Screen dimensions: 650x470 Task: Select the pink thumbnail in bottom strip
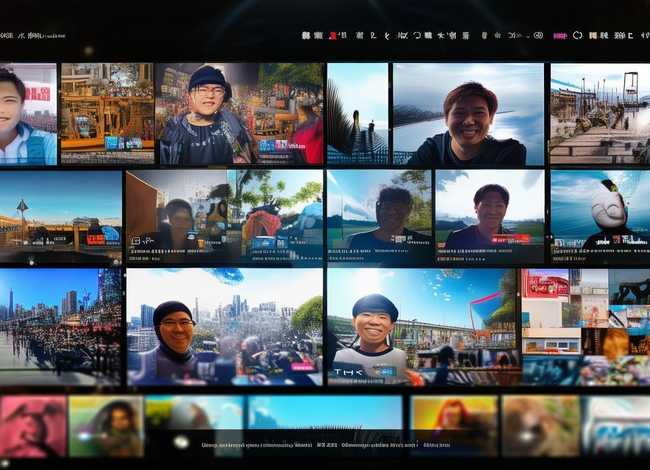click(32, 426)
